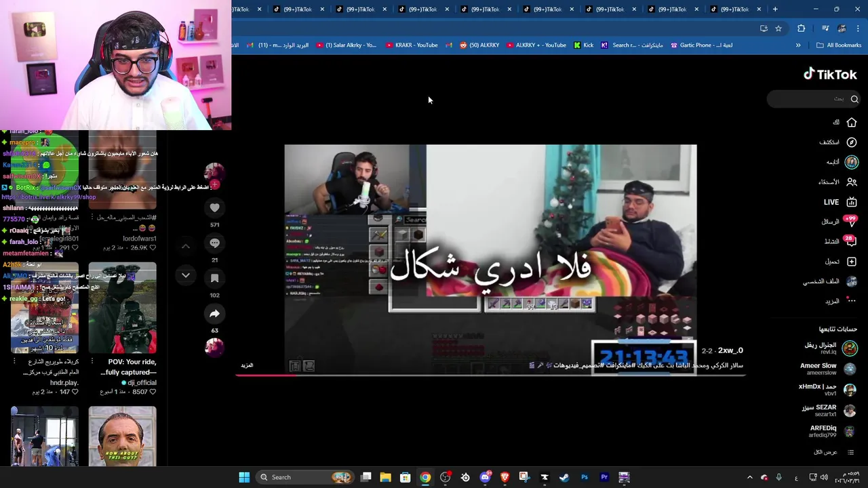Save the video with the bookmark icon
Image resolution: width=868 pixels, height=488 pixels.
coord(214,278)
